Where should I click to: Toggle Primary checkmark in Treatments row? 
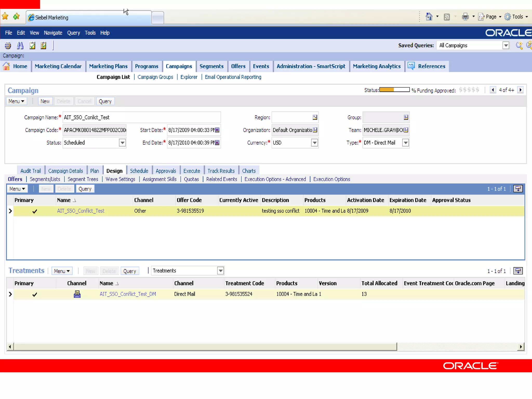tap(35, 294)
